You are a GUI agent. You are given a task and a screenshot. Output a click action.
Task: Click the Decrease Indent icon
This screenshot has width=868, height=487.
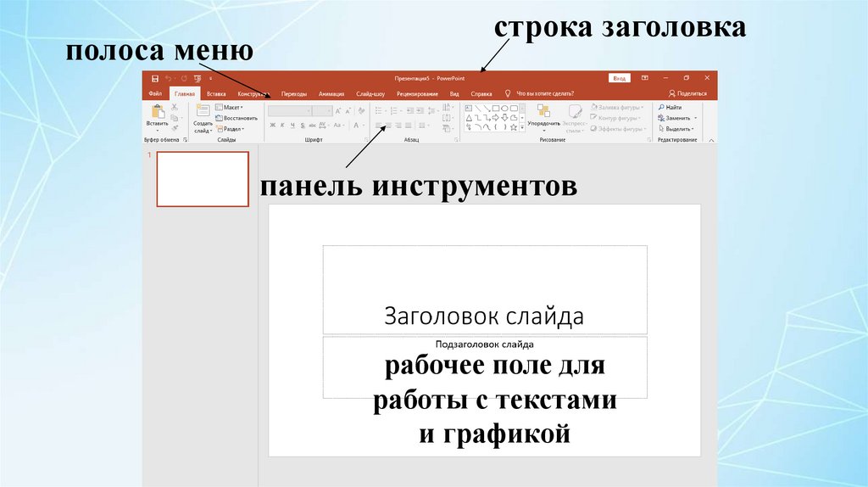click(x=410, y=111)
